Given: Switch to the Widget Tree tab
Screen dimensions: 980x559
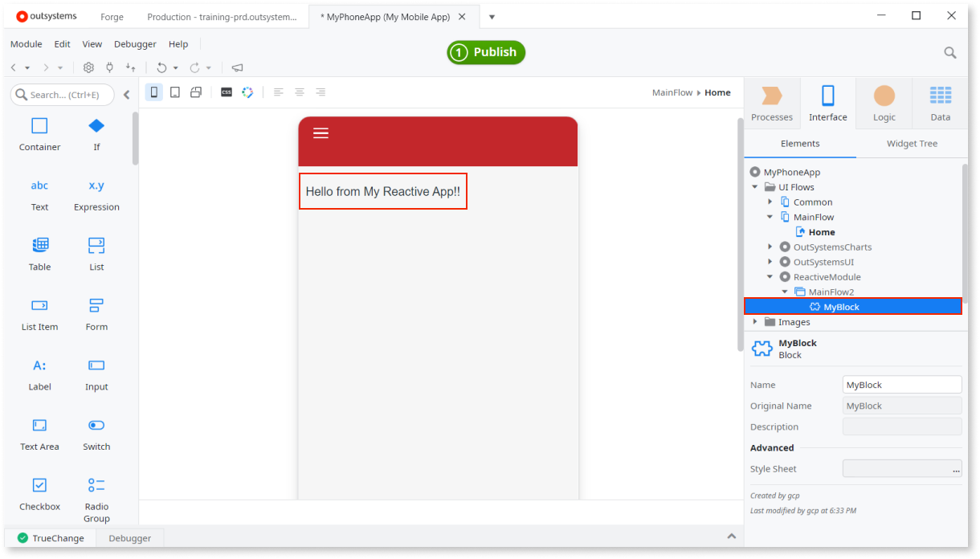Looking at the screenshot, I should (x=912, y=143).
